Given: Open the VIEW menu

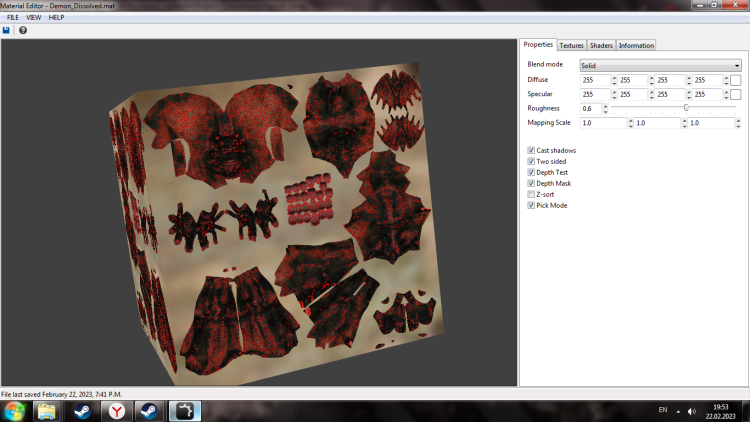Looking at the screenshot, I should (35, 18).
